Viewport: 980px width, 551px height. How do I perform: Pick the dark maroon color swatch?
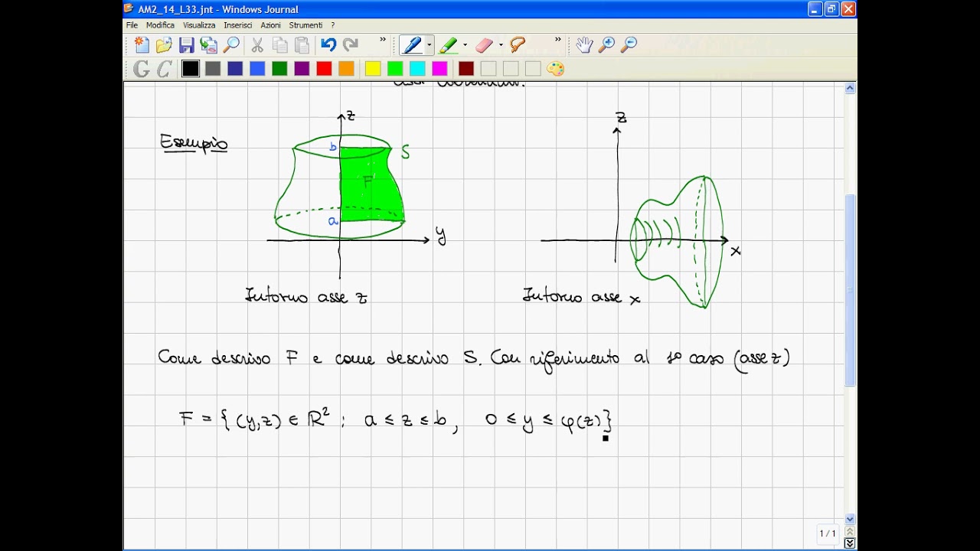coord(466,69)
